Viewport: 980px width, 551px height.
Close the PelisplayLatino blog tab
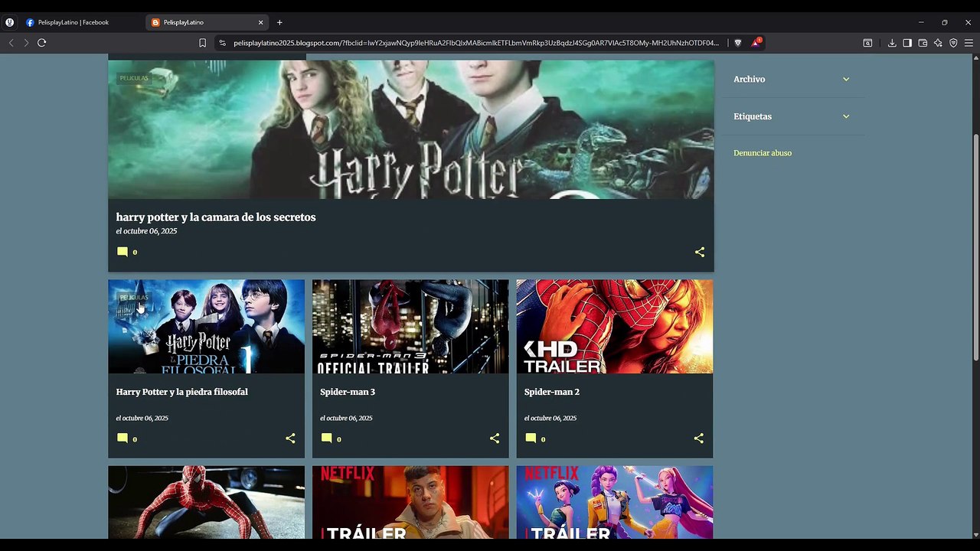260,22
